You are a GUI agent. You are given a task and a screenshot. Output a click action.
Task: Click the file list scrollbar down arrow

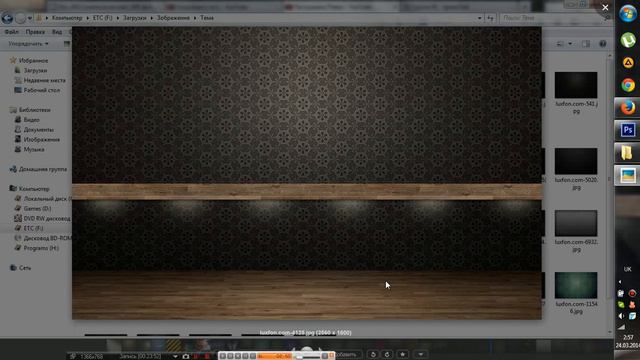point(610,332)
